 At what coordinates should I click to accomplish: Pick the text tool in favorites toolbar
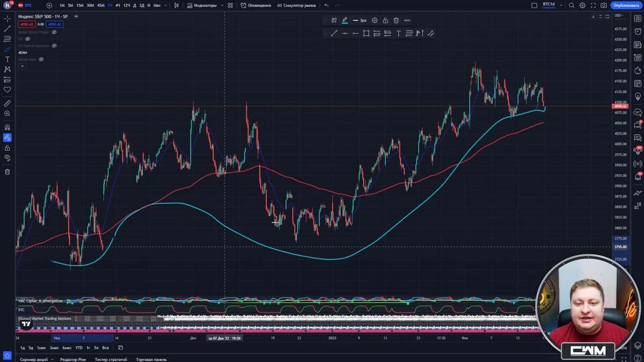398,33
